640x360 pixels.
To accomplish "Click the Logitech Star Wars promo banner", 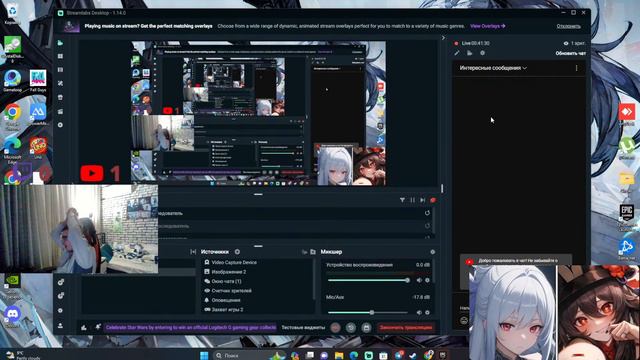I will coord(191,327).
